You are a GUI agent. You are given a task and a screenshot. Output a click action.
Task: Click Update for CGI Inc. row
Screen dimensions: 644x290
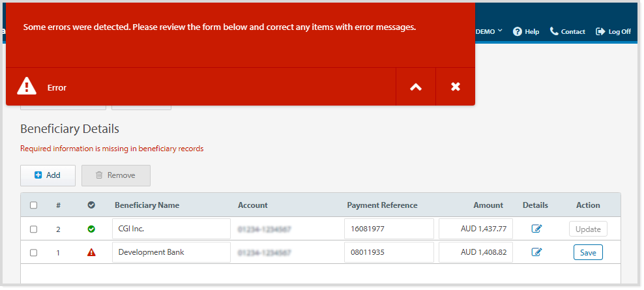588,229
